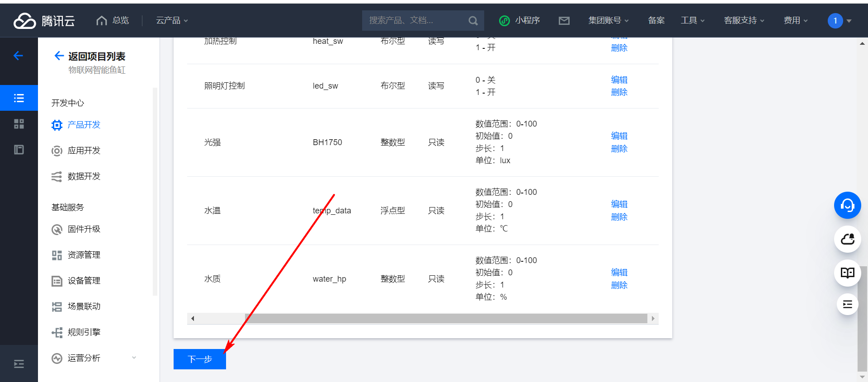This screenshot has height=382, width=868.
Task: Open the mail messages icon
Action: (564, 21)
